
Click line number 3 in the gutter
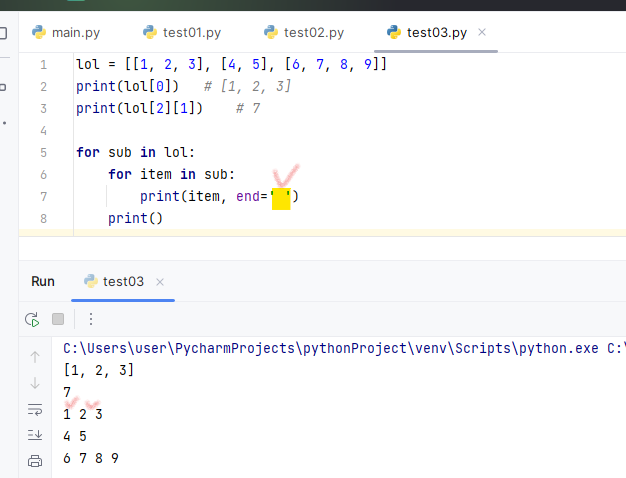tap(44, 109)
